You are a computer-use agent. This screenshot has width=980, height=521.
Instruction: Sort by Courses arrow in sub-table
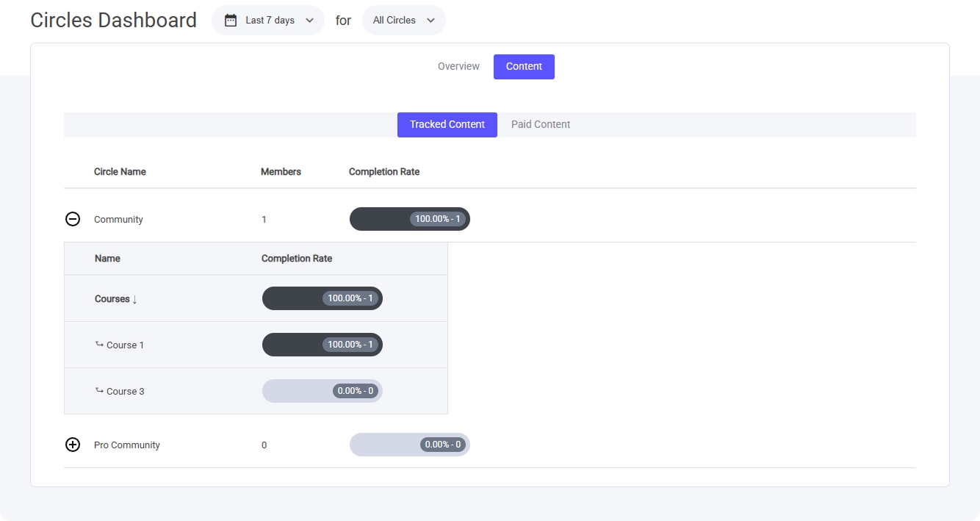click(x=135, y=299)
